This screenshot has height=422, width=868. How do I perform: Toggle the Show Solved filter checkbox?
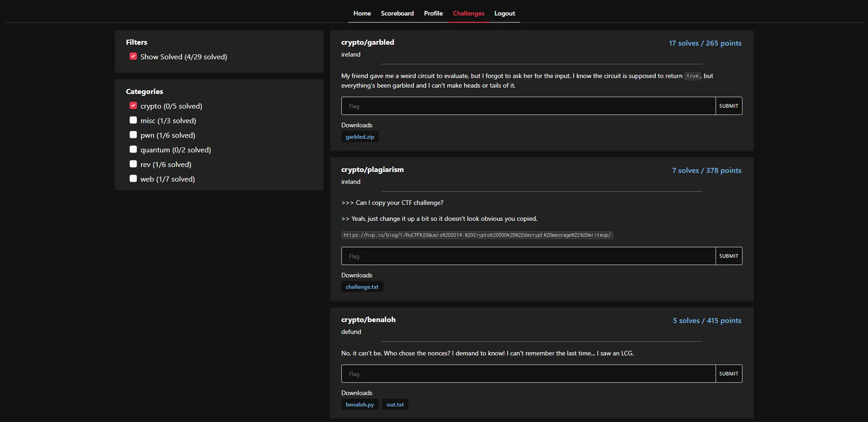point(133,57)
